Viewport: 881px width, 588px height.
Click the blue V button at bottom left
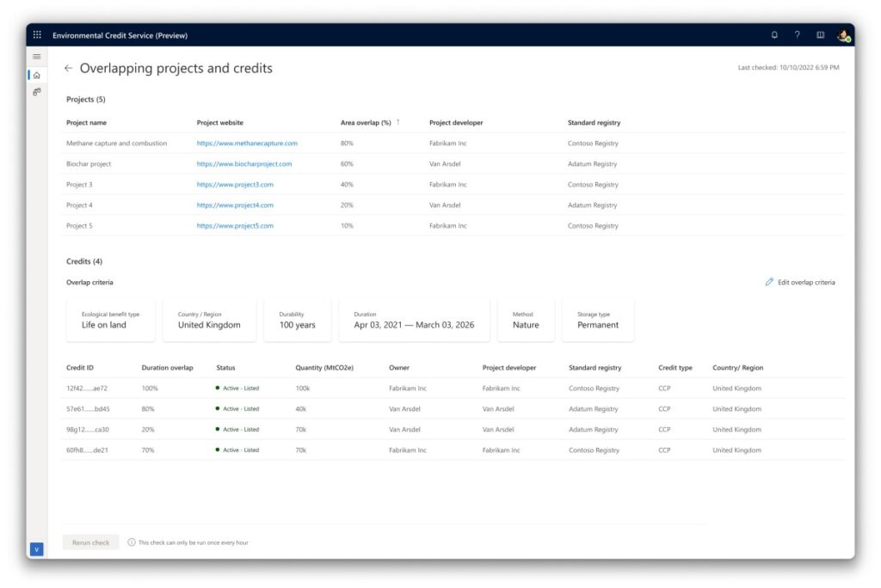(36, 548)
